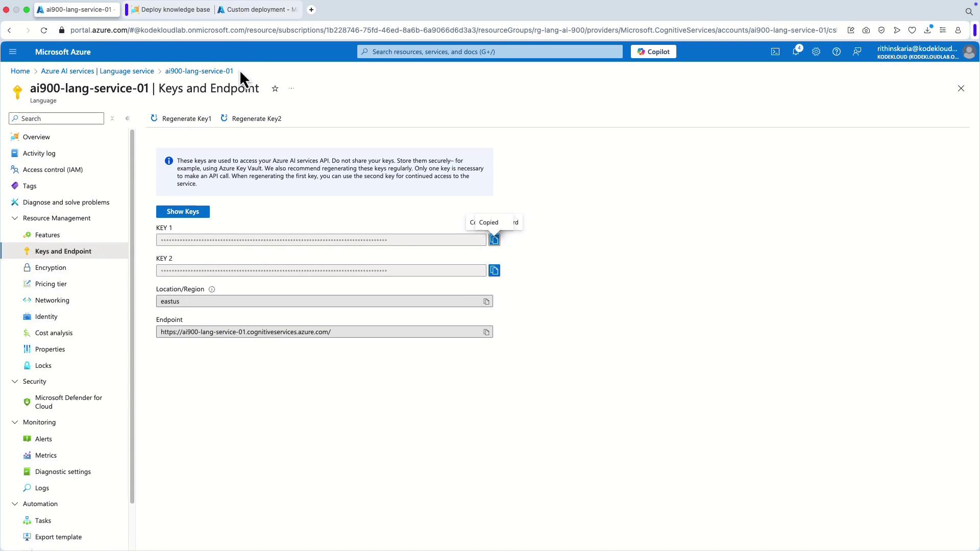Screen dimensions: 980x551
Task: Copy KEY 2 to clipboard
Action: tap(494, 270)
